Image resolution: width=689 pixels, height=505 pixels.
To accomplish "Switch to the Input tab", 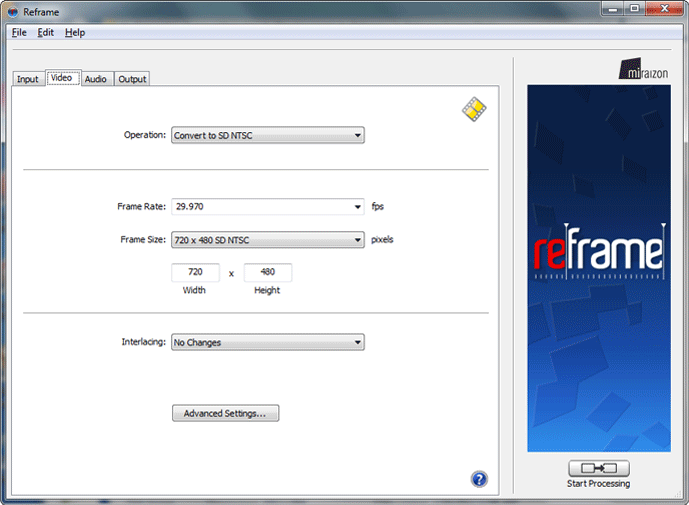I will [x=28, y=79].
